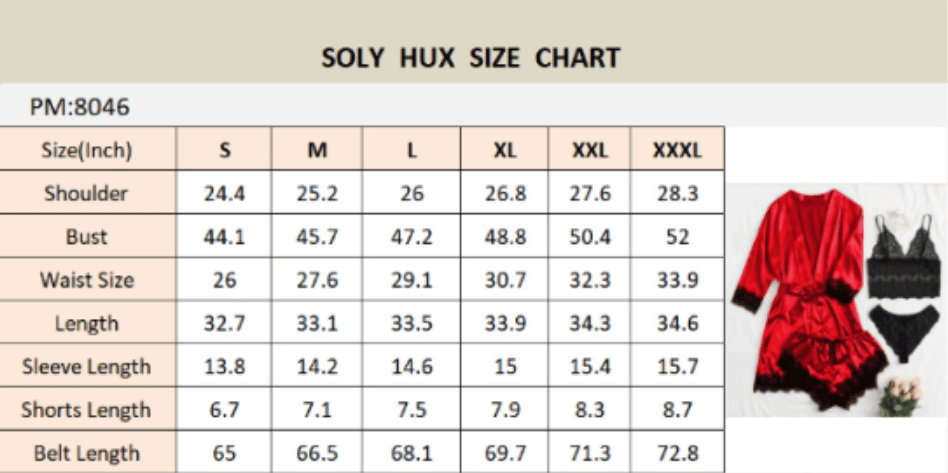Click the Length row value 33.9
The image size is (948, 473).
point(504,323)
